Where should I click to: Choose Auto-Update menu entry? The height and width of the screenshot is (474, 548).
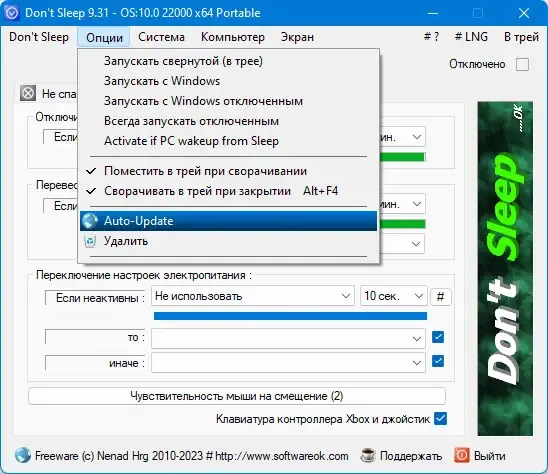[x=229, y=221]
